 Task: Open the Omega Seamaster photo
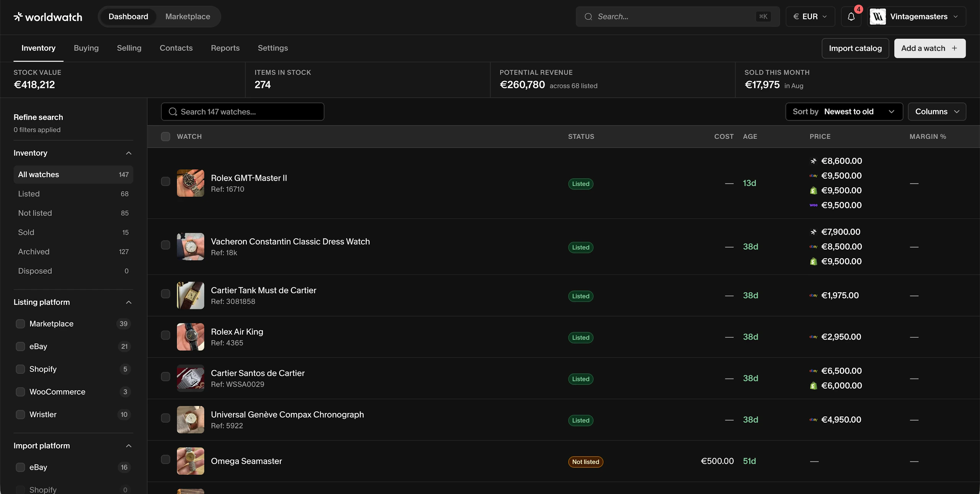click(190, 461)
